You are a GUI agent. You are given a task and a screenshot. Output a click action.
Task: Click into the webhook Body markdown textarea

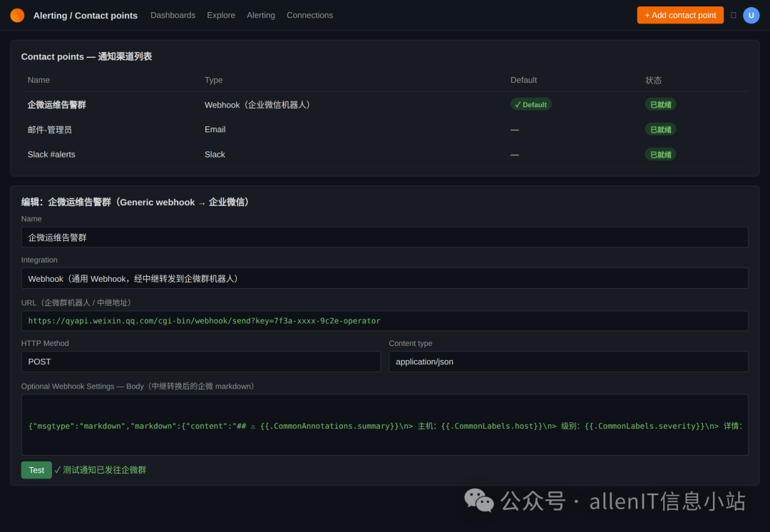tap(384, 425)
